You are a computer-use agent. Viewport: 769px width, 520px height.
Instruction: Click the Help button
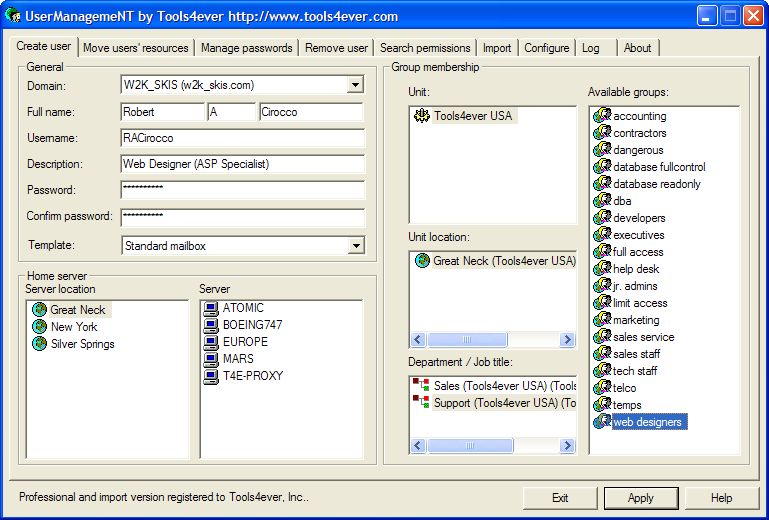click(x=721, y=498)
